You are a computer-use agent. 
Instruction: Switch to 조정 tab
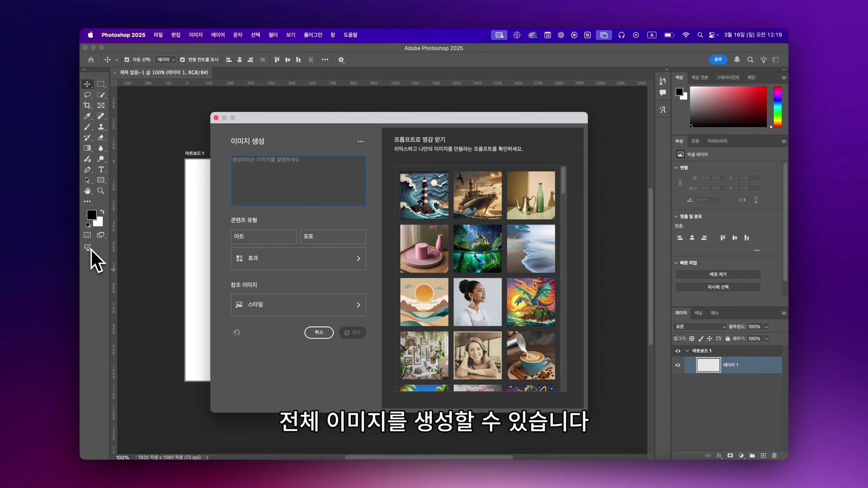click(x=695, y=141)
